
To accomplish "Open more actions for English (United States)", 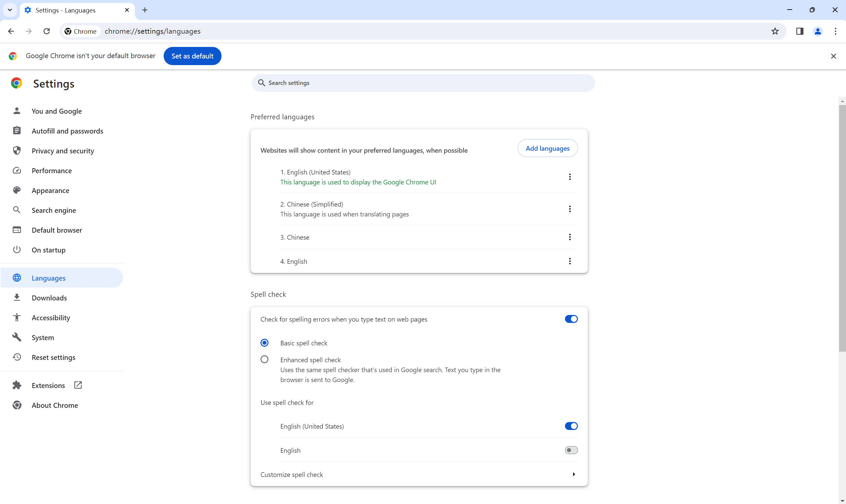I will click(570, 177).
